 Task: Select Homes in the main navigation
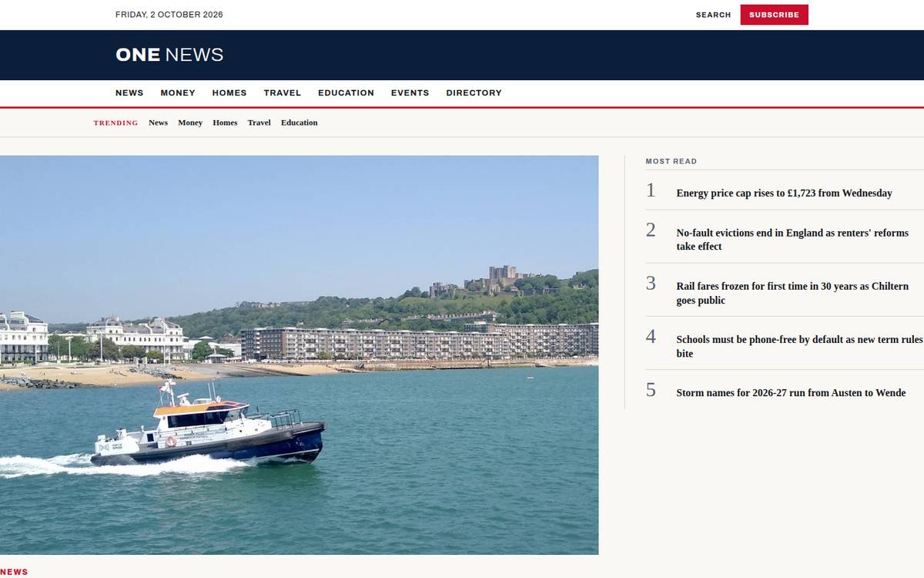coord(229,92)
